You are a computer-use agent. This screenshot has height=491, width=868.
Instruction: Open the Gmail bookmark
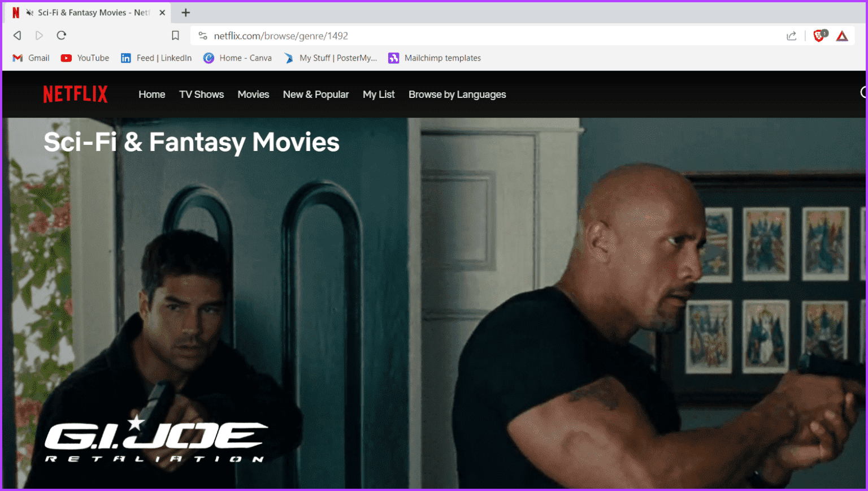pos(31,58)
